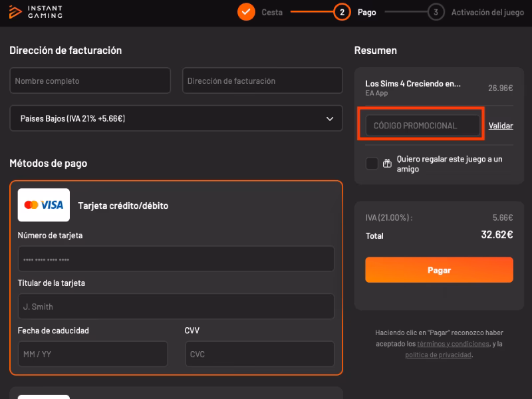Click the Validar promo code link
The width and height of the screenshot is (532, 399).
pos(501,126)
